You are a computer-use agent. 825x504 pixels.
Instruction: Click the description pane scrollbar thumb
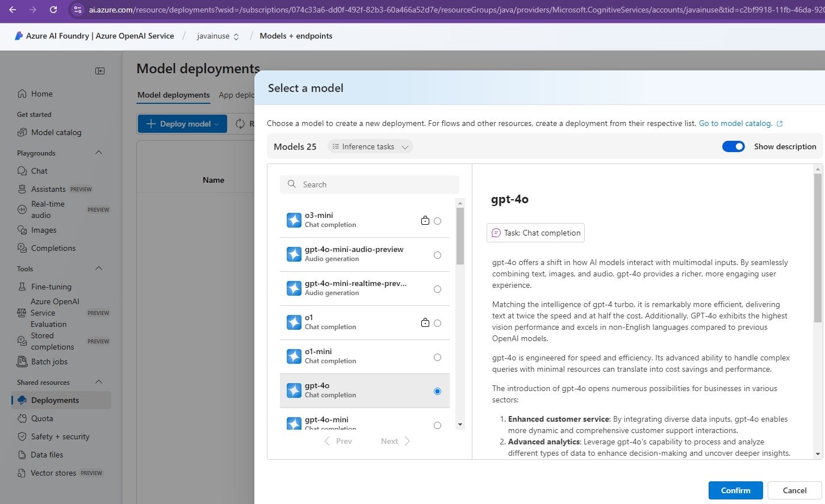818,248
